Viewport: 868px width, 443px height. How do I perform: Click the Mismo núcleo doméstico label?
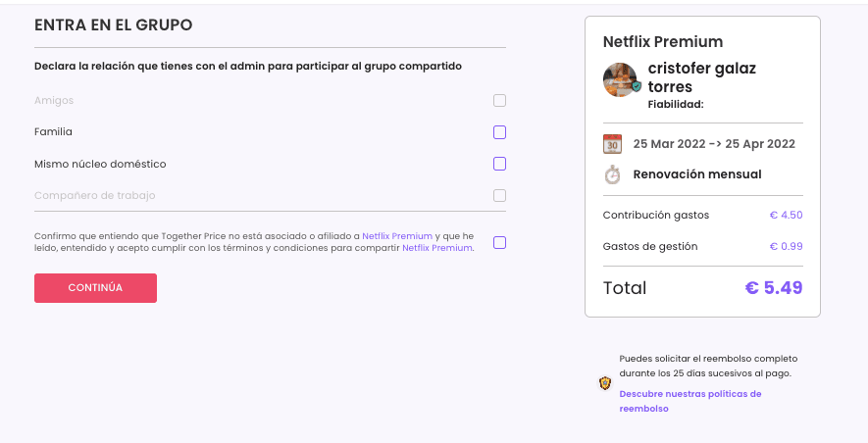[100, 164]
